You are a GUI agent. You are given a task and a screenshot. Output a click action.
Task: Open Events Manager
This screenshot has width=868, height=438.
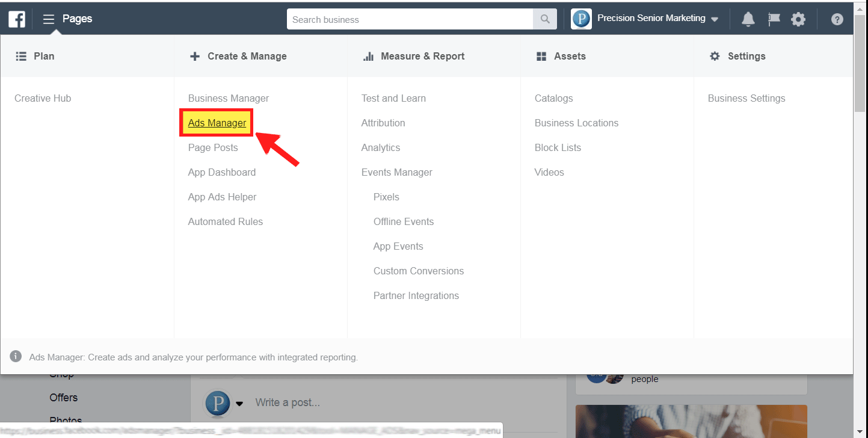397,172
